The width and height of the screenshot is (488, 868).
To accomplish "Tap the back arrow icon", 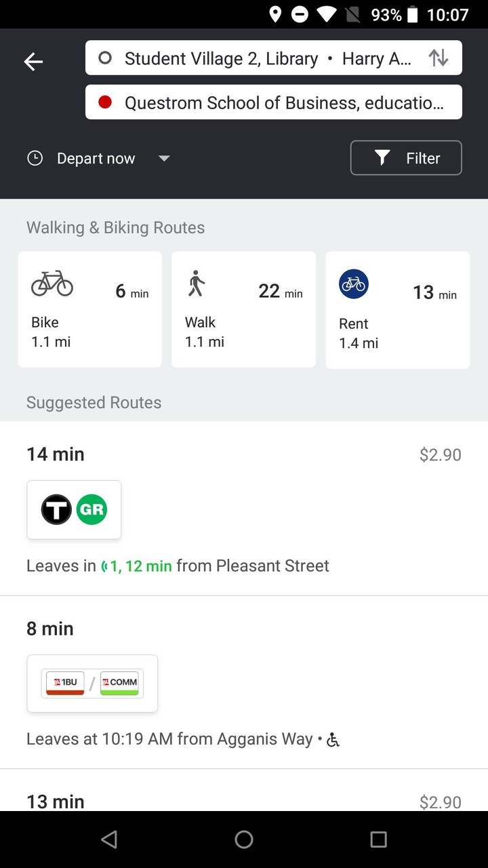I will (33, 62).
